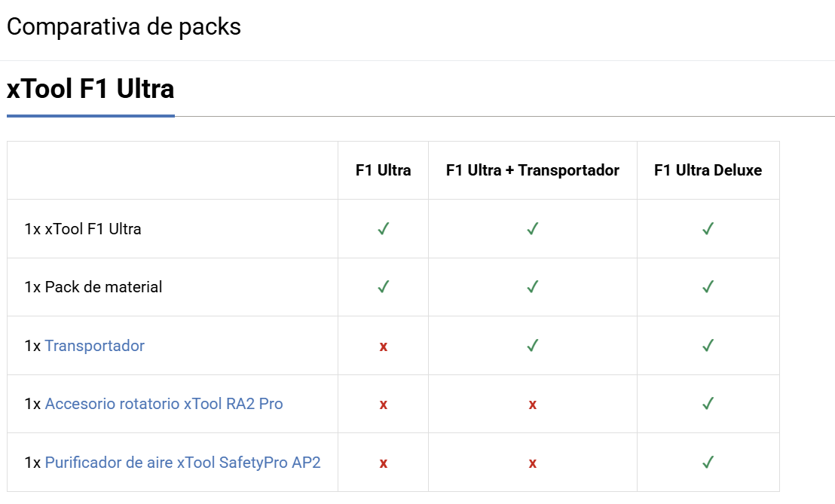This screenshot has width=835, height=504.
Task: Click SafetyPro AP2 red x in F1 Ultra column
Action: tap(384, 463)
